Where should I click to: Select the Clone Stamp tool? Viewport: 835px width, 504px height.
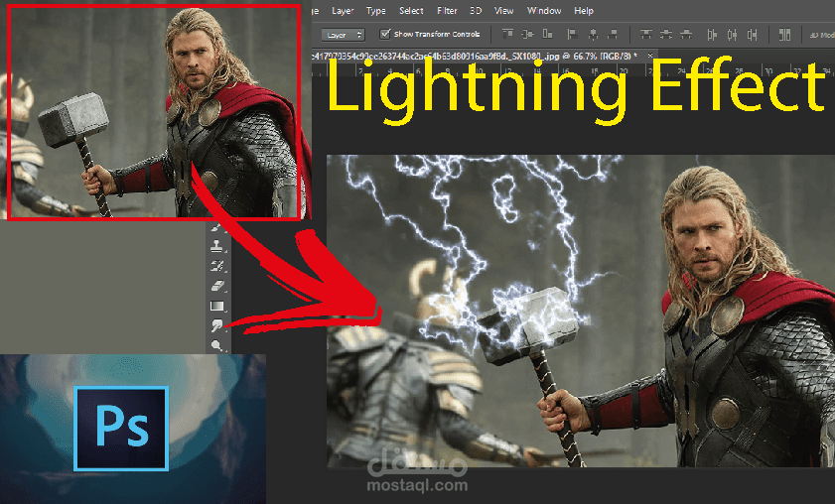coord(217,246)
